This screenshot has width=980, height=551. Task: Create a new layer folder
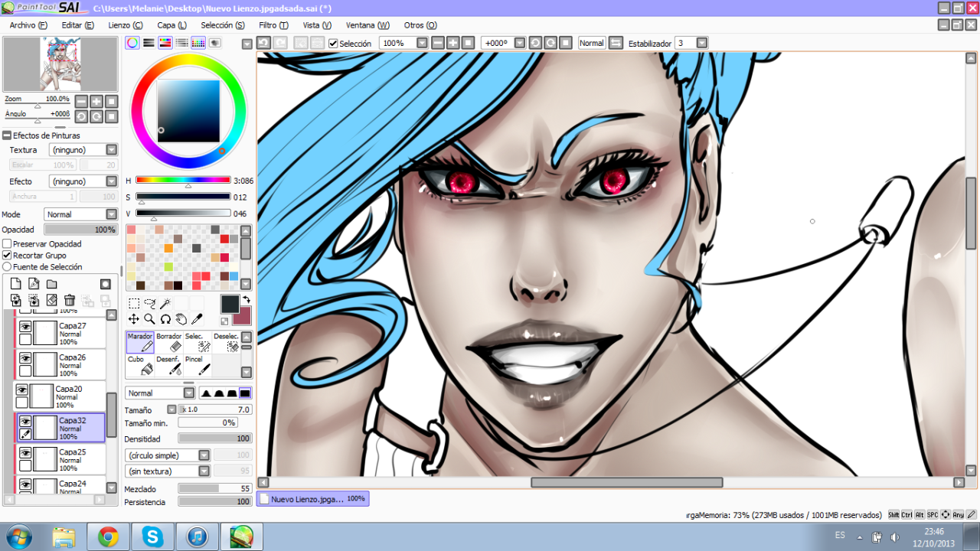coord(52,284)
